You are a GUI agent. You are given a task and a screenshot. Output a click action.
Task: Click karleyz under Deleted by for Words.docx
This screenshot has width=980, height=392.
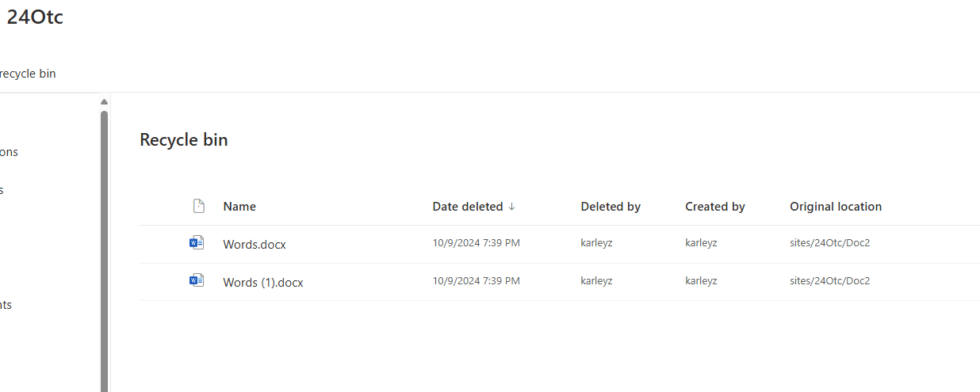pyautogui.click(x=596, y=243)
